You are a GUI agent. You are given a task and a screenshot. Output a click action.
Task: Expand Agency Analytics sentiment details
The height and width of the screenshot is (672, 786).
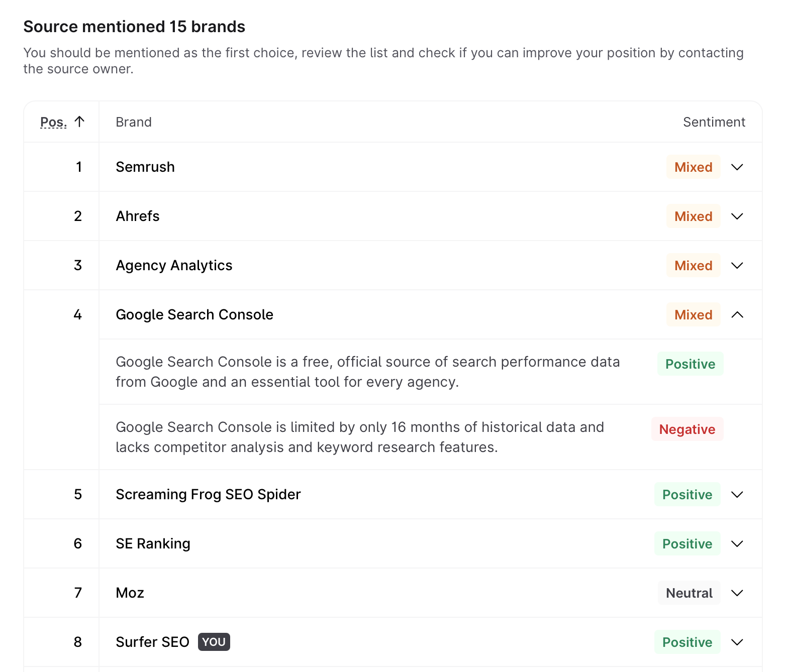(x=737, y=265)
